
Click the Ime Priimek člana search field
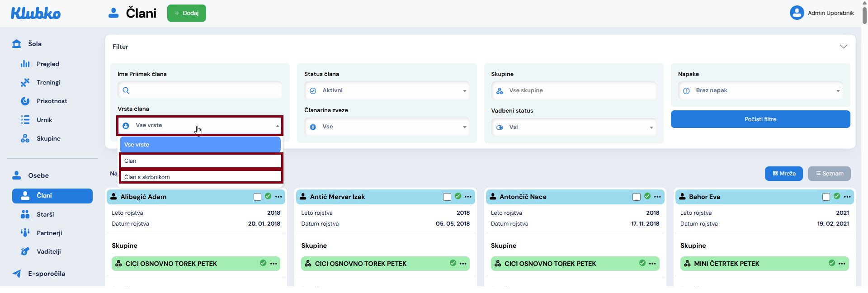coord(200,90)
